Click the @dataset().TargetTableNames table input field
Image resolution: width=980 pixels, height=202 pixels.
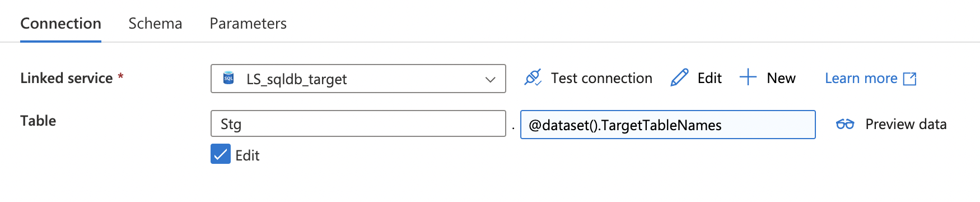point(668,125)
